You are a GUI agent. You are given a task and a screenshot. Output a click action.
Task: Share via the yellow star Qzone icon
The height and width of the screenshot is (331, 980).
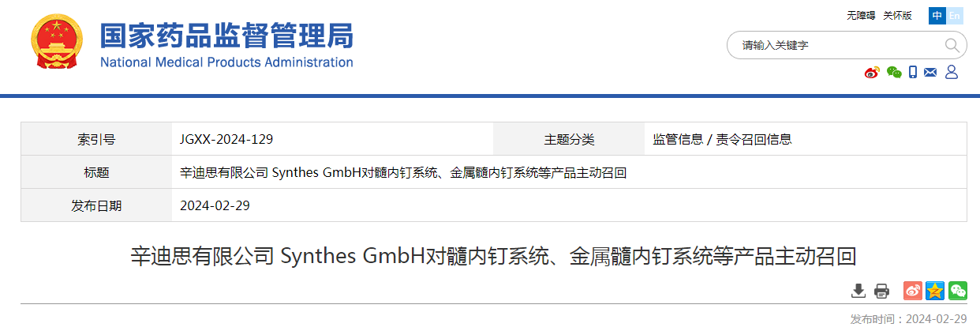pyautogui.click(x=935, y=291)
